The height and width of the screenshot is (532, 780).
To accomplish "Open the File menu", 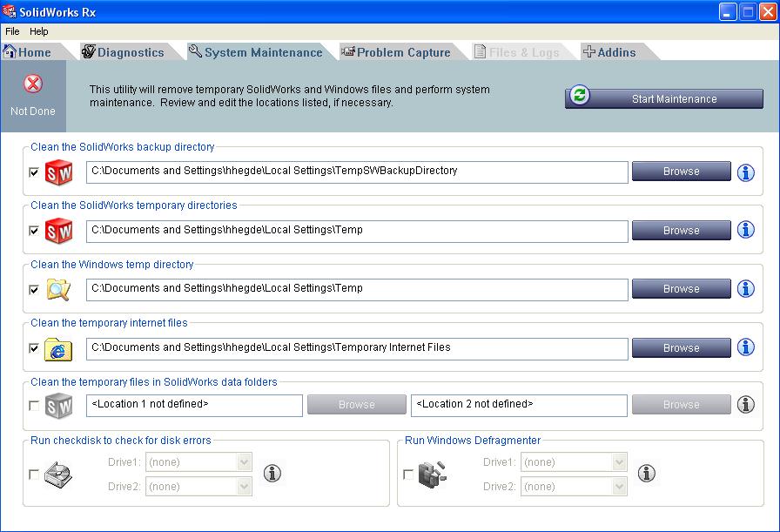I will (13, 31).
